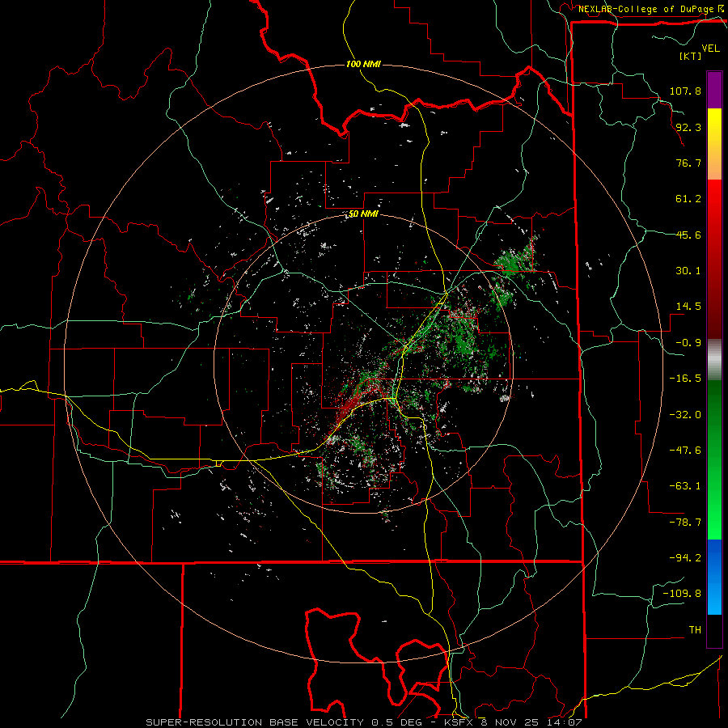Image resolution: width=728 pixels, height=728 pixels.
Task: Click the -32.0 velocity scale value
Action: pos(685,415)
